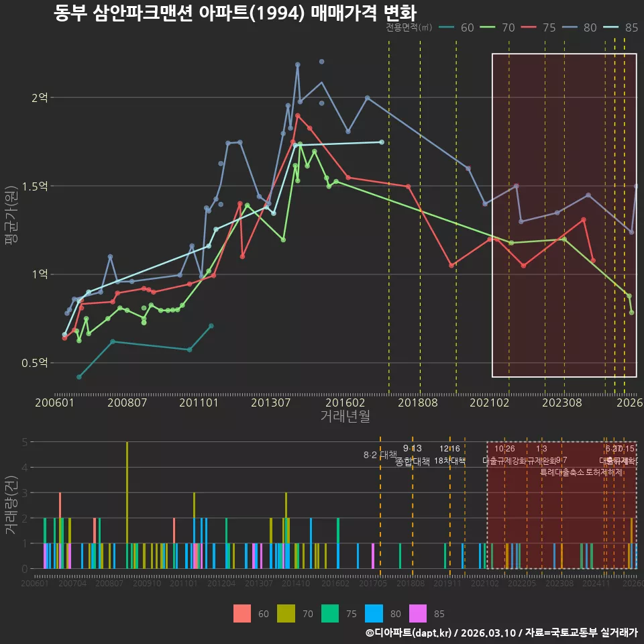
Task: Click the 8·2 대책 policy marker label
Action: click(380, 455)
